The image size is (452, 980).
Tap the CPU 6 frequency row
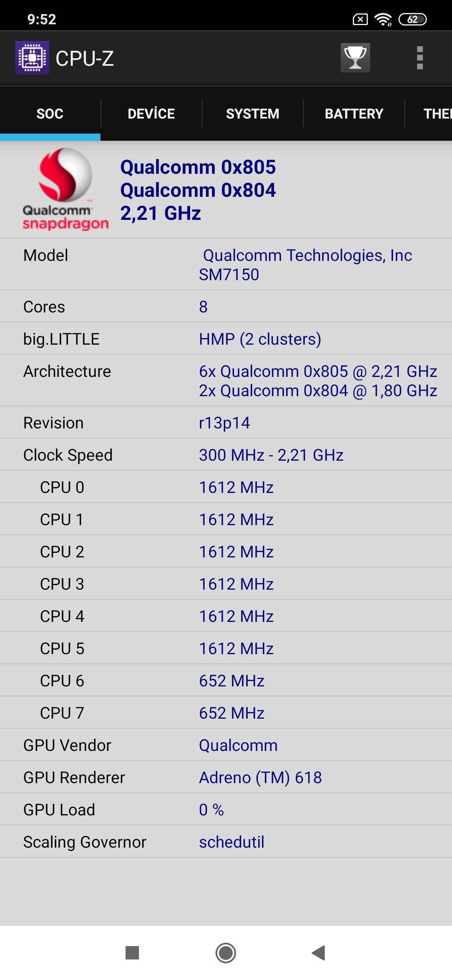point(226,681)
